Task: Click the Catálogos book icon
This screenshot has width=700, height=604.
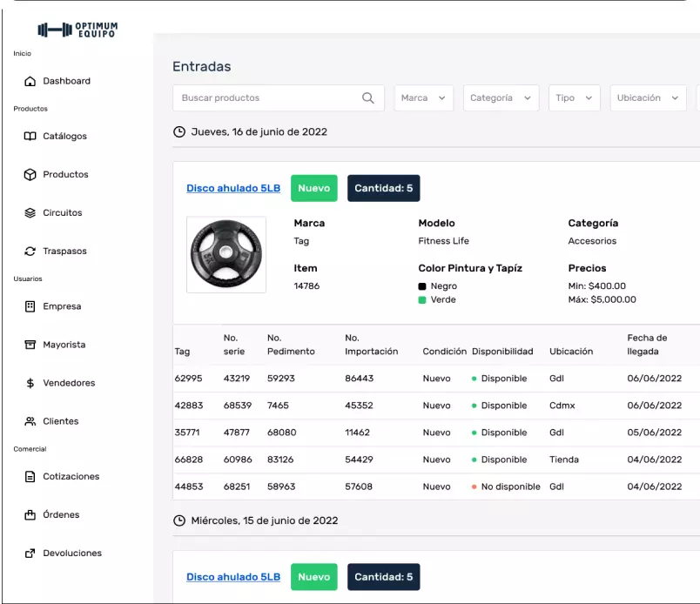Action: tap(30, 136)
